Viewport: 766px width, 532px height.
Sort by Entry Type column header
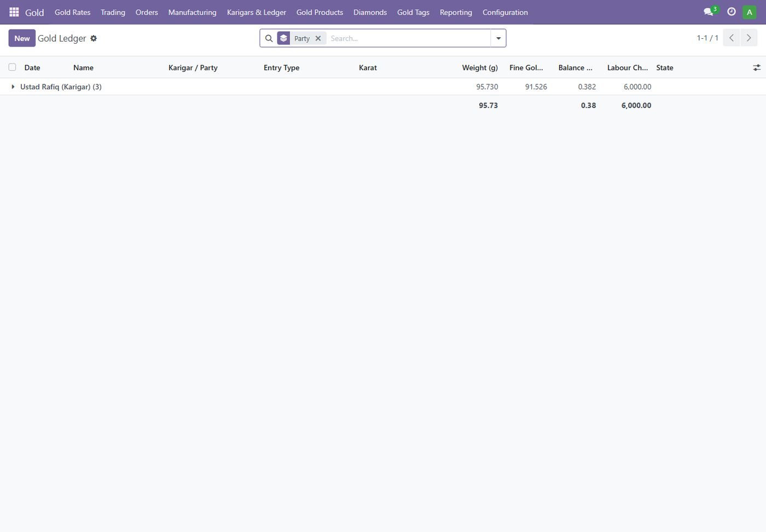281,67
